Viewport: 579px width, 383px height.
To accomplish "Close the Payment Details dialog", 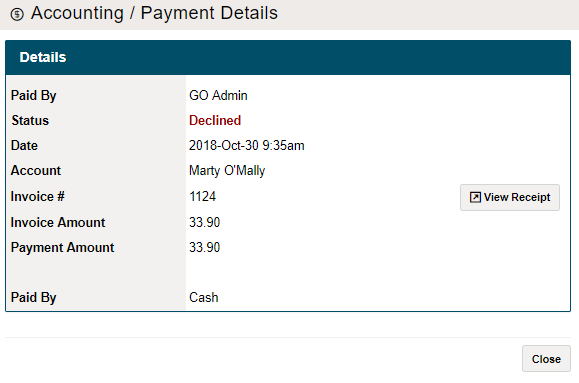I will (x=546, y=359).
